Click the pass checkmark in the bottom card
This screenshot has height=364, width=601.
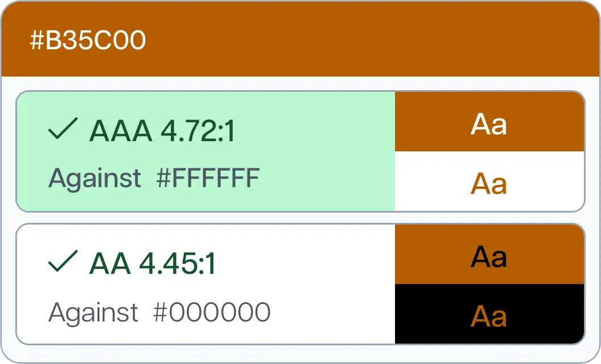(x=62, y=262)
